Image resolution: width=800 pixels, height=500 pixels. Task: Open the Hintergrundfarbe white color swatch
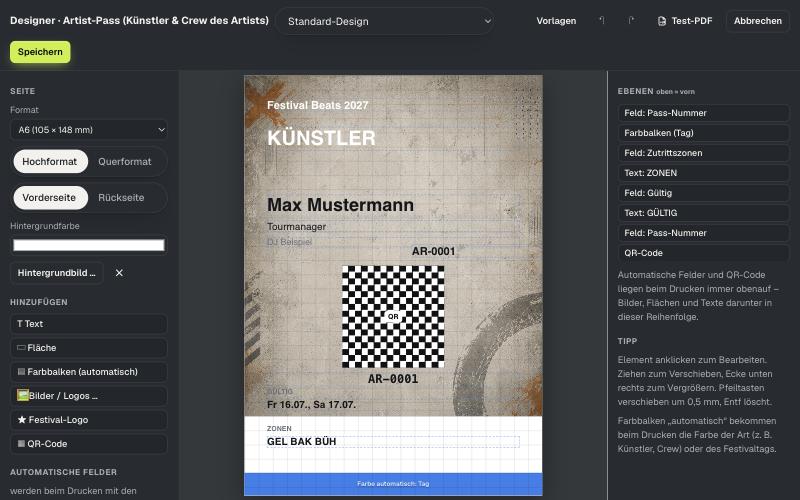pyautogui.click(x=89, y=245)
